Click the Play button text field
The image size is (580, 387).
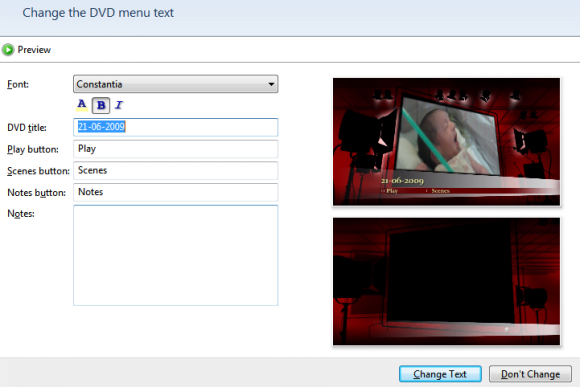176,149
